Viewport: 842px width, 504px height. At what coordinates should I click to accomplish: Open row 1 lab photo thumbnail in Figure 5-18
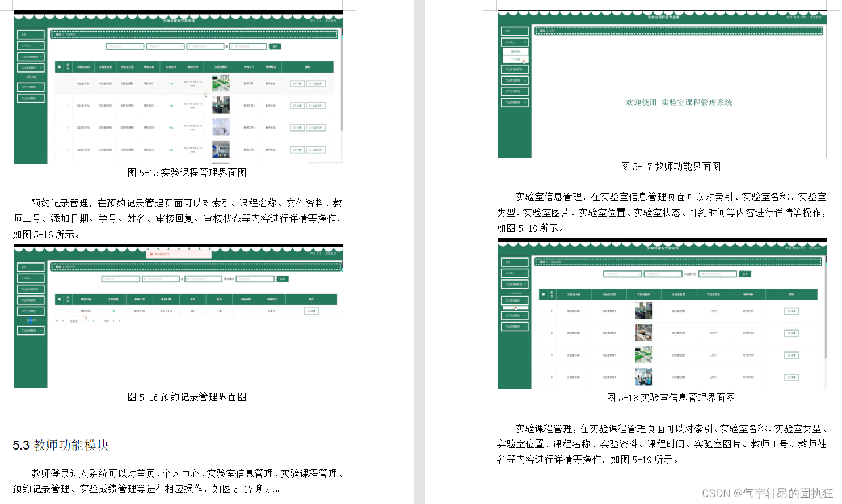pos(643,311)
